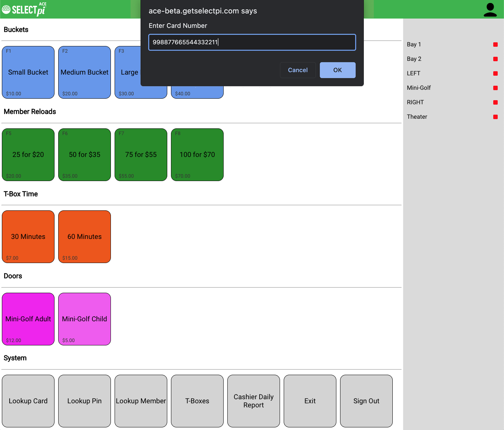This screenshot has height=430, width=504.
Task: Click the red status indicator for Bay 1
Action: 495,45
